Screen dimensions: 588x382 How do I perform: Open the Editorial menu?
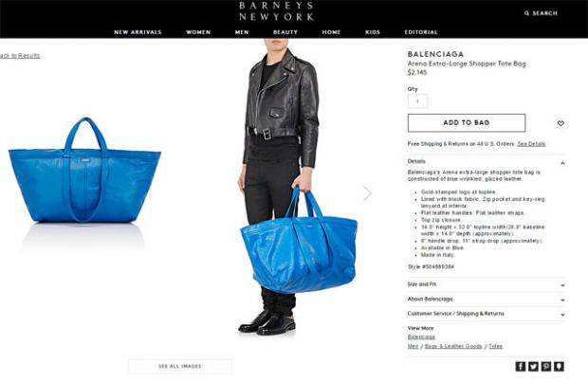[421, 32]
